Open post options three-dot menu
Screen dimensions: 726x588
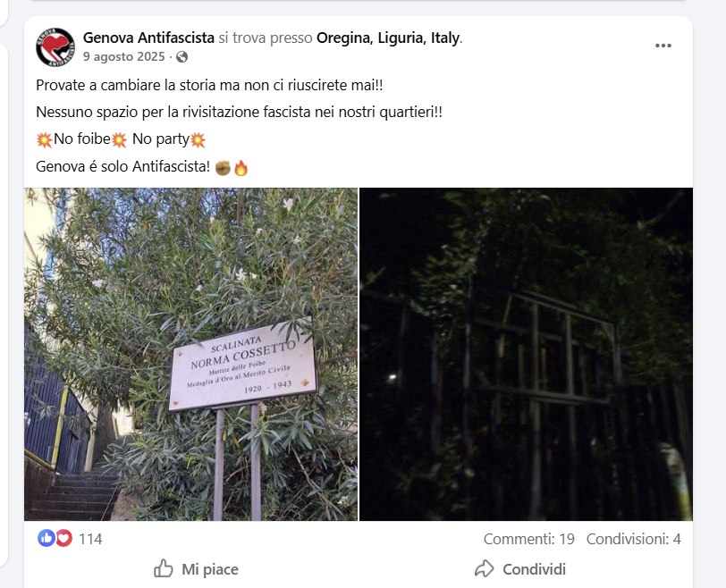pos(663,46)
